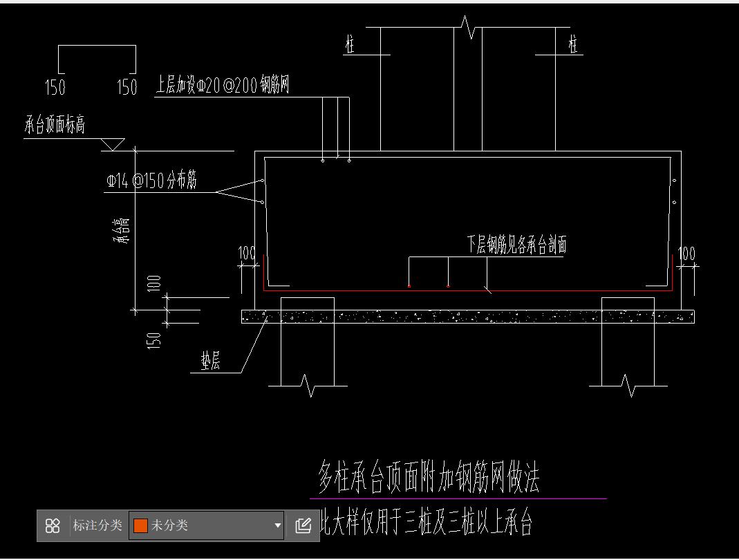Screen dimensions: 739x560
Task: Click the text 下层钢筋见各承台剖面
Action: click(x=516, y=245)
